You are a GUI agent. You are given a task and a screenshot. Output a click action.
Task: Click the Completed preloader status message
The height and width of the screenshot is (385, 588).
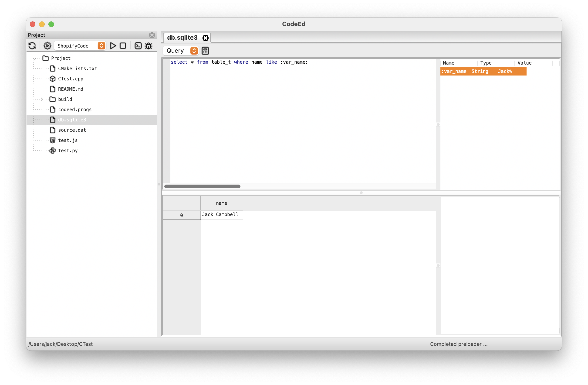459,344
